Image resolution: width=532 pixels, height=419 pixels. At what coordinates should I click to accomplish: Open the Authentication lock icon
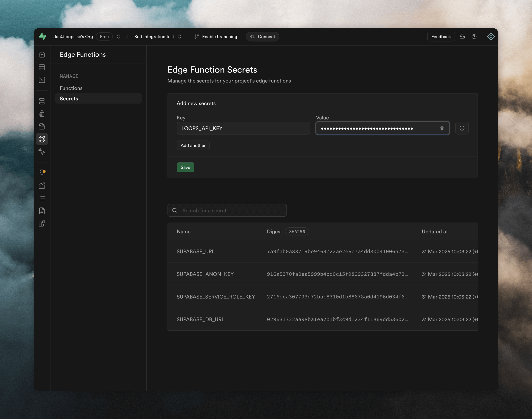pos(42,114)
